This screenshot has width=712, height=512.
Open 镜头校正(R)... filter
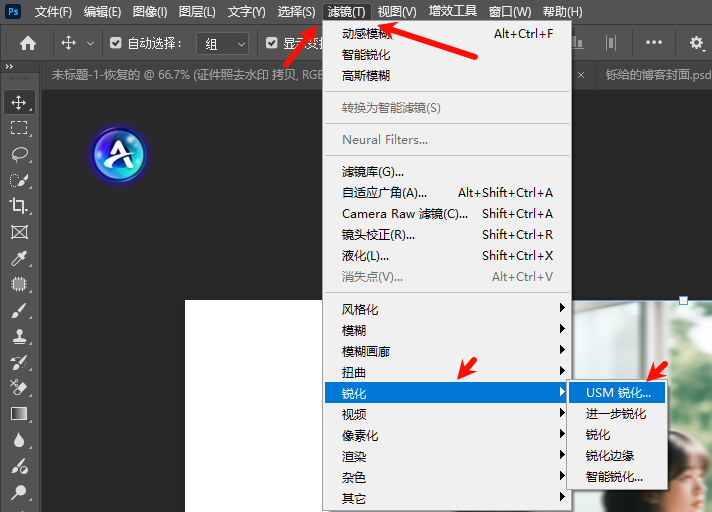[447, 235]
